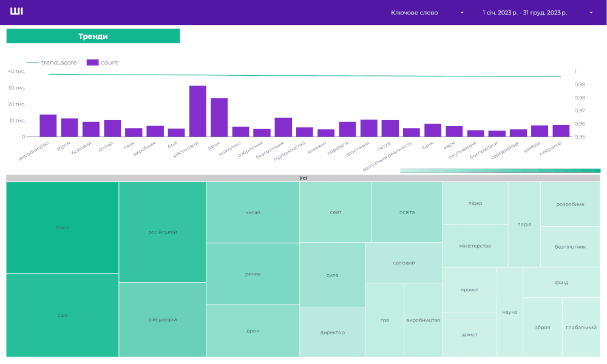Screen dimensions: 607x364
Task: Click the Усі treemap header bar
Action: point(303,178)
